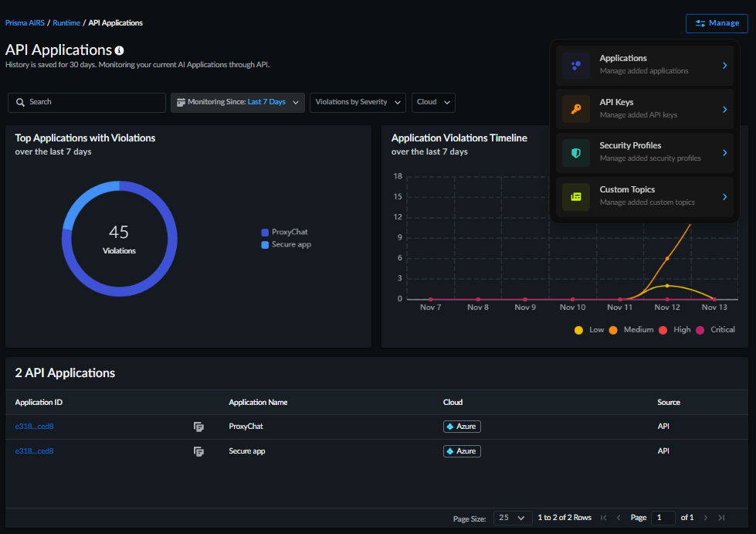Click the Custom Topics icon
This screenshot has width=756, height=534.
point(576,197)
